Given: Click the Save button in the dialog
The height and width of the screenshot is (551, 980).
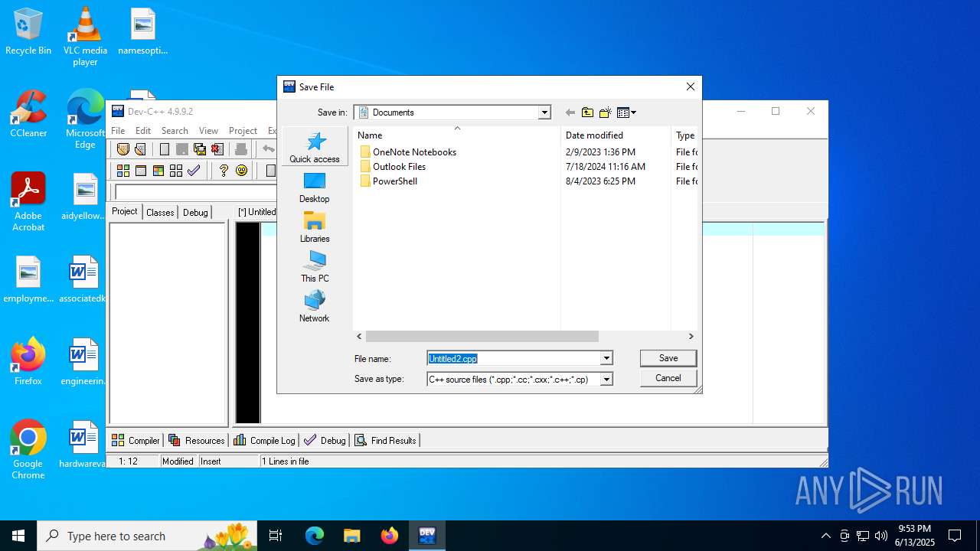Looking at the screenshot, I should 668,358.
